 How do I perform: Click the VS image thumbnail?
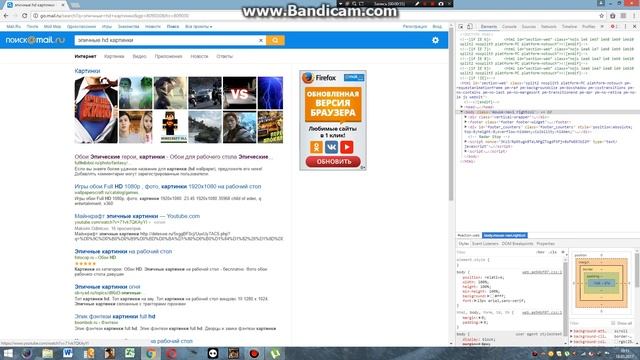click(x=239, y=93)
